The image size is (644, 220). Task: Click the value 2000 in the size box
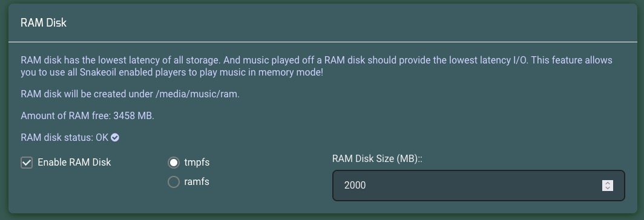click(x=355, y=186)
